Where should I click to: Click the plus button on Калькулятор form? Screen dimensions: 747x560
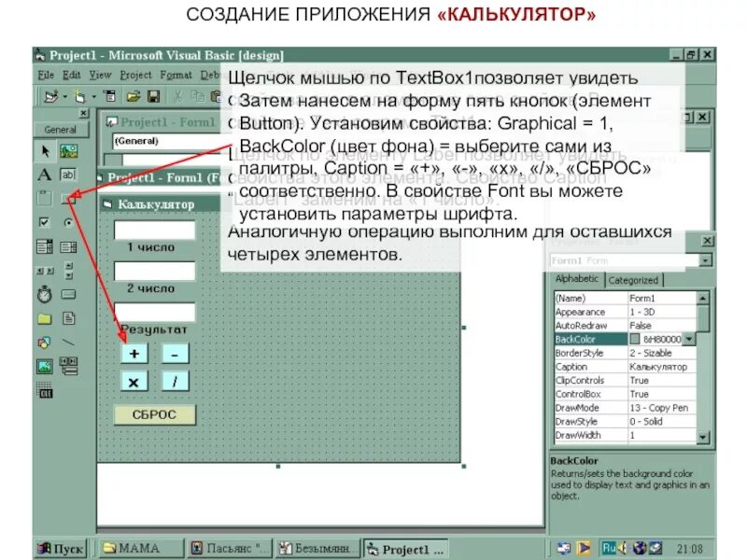click(134, 354)
